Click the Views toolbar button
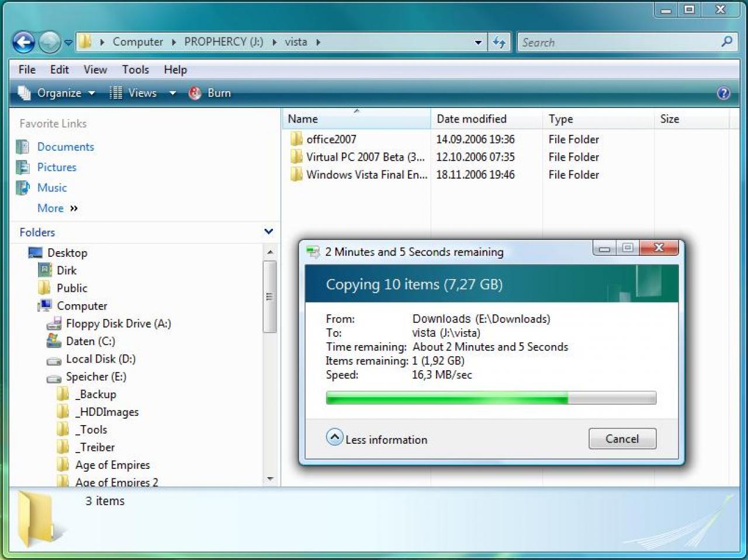This screenshot has width=748, height=560. 134,93
